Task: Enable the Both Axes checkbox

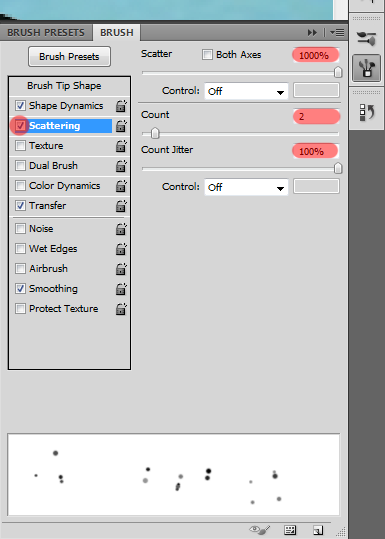Action: 207,55
